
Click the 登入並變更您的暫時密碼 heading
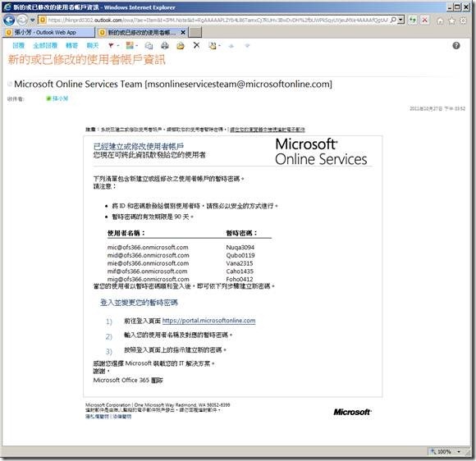pos(139,303)
